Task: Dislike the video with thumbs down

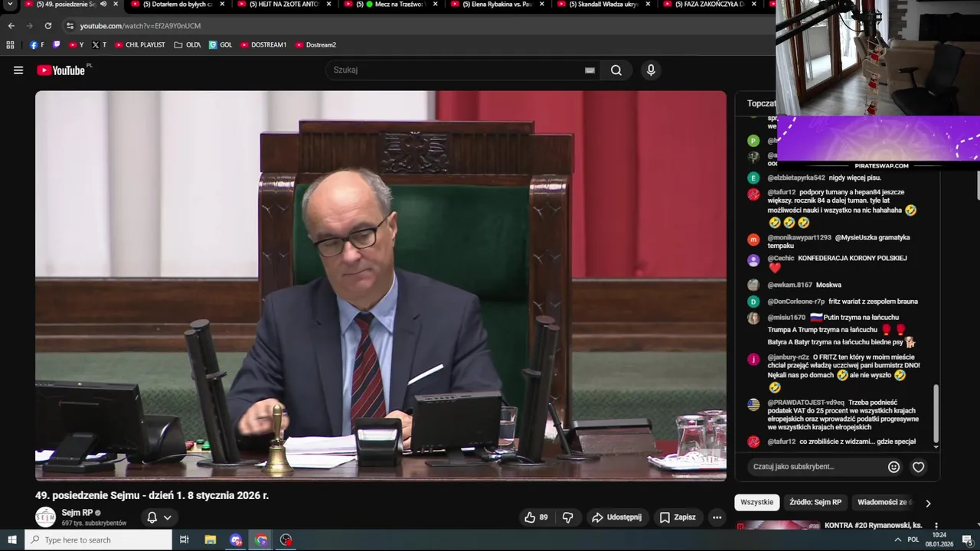Action: 567,517
